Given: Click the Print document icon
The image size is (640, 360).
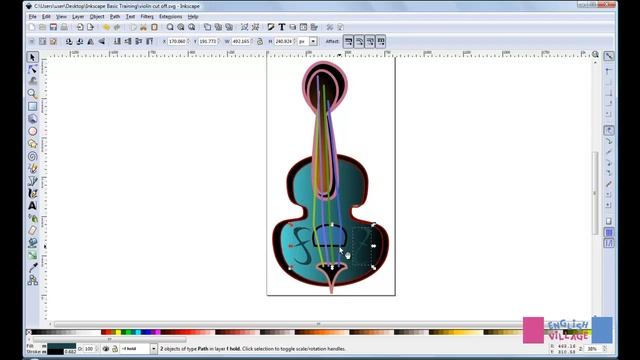Looking at the screenshot, I should pos(64,27).
